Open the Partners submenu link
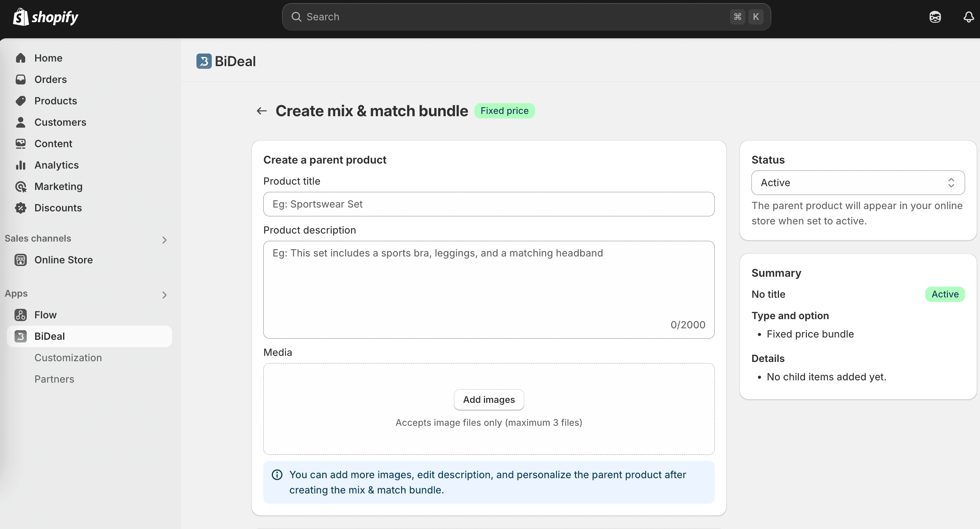The width and height of the screenshot is (980, 529). [x=54, y=379]
